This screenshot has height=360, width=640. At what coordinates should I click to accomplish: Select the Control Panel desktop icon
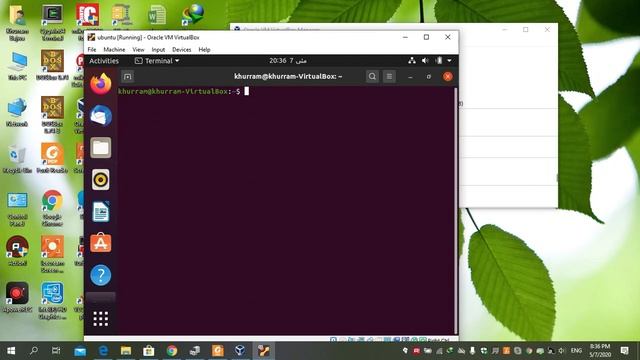tap(17, 209)
